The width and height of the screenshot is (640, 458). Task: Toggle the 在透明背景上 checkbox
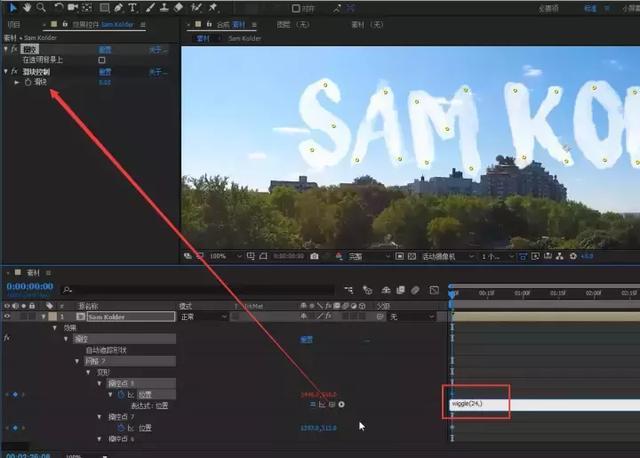101,59
